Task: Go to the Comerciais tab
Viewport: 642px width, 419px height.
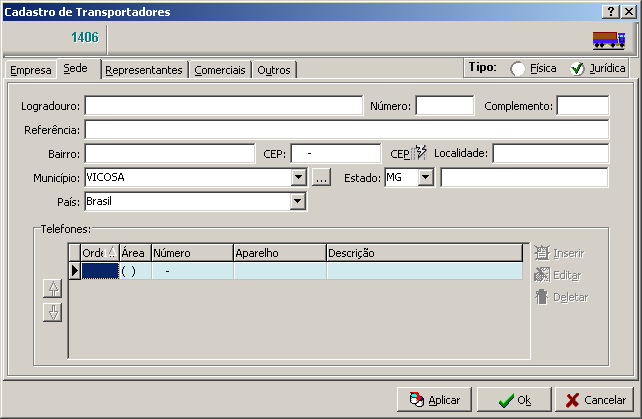Action: pos(220,70)
